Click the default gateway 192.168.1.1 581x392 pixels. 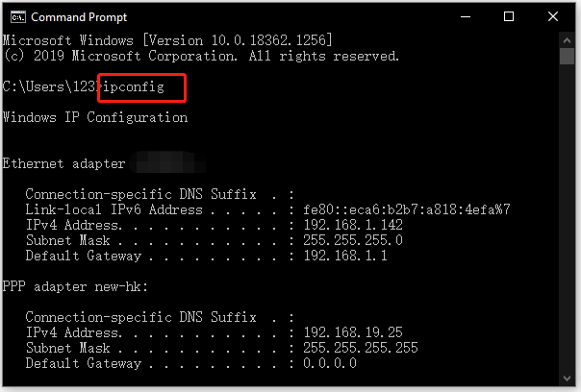pos(345,256)
